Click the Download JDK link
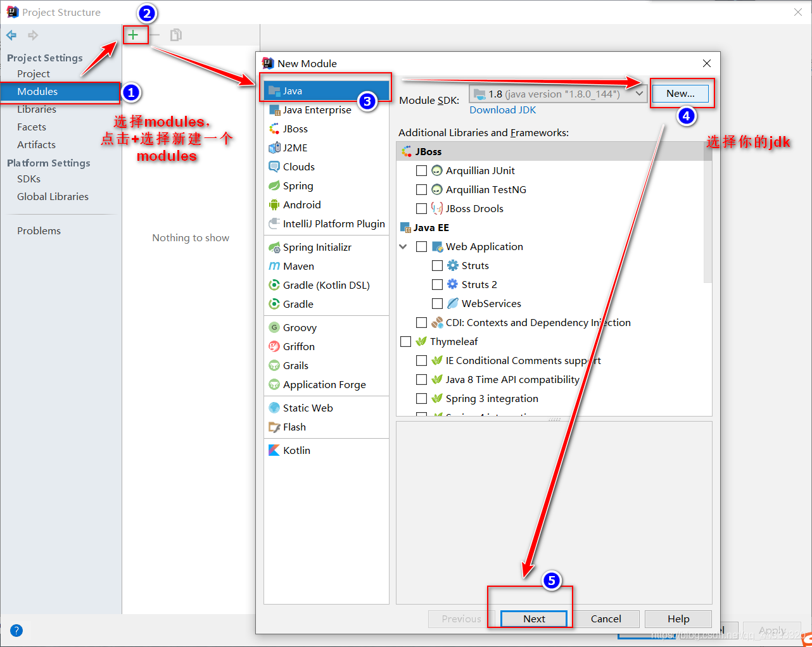 [x=502, y=110]
